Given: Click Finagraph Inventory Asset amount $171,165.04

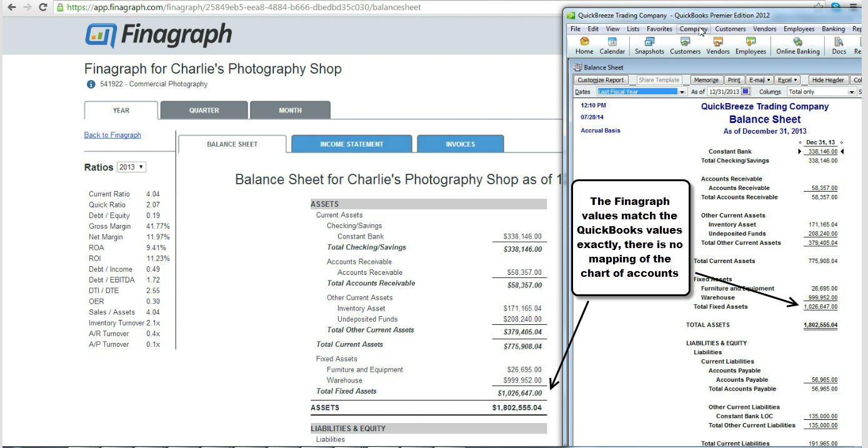Looking at the screenshot, I should (522, 309).
